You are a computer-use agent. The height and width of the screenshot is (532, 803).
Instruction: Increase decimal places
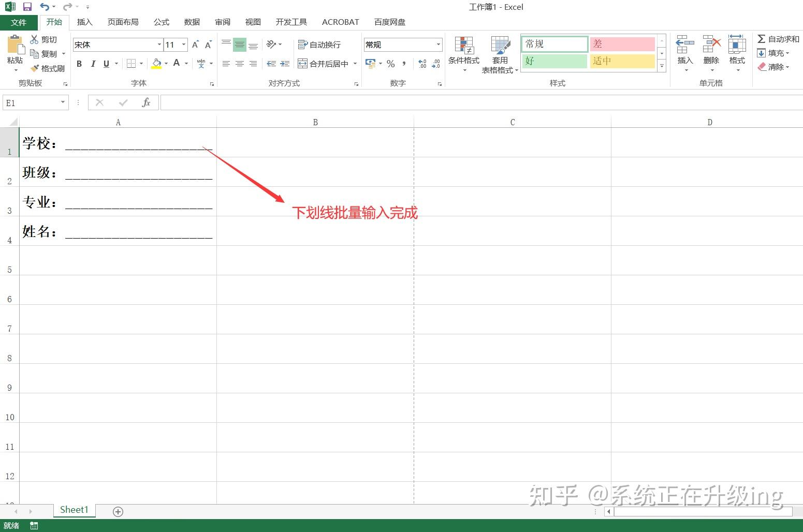[422, 64]
